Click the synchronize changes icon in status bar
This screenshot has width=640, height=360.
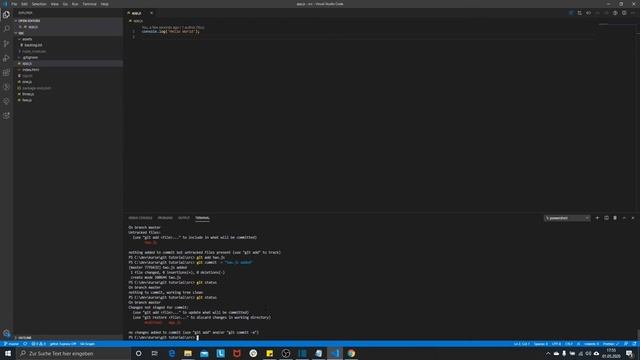click(25, 344)
